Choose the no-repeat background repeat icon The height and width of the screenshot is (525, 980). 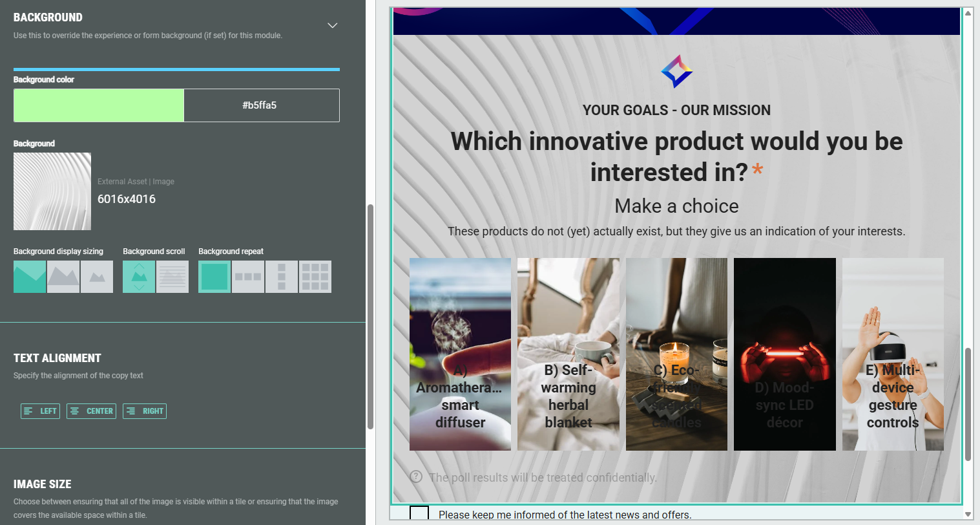tap(214, 277)
